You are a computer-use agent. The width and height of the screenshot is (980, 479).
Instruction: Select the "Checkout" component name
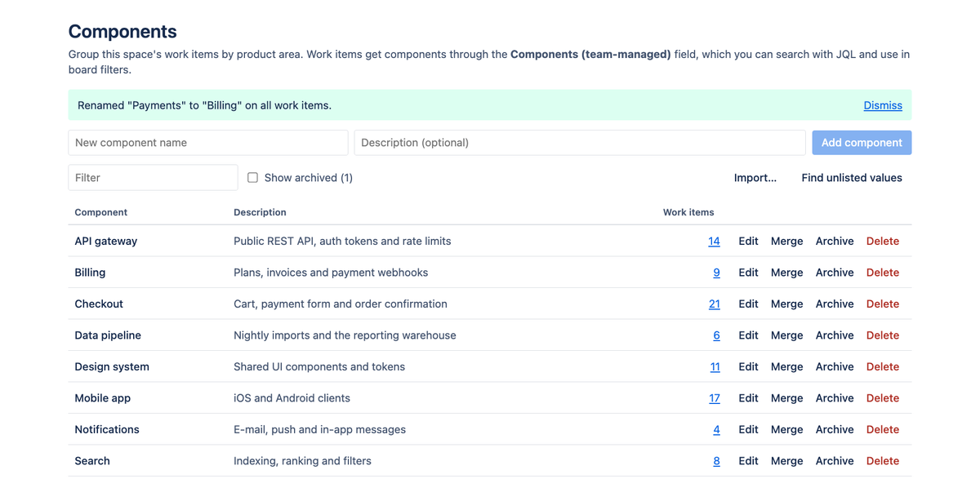click(99, 304)
